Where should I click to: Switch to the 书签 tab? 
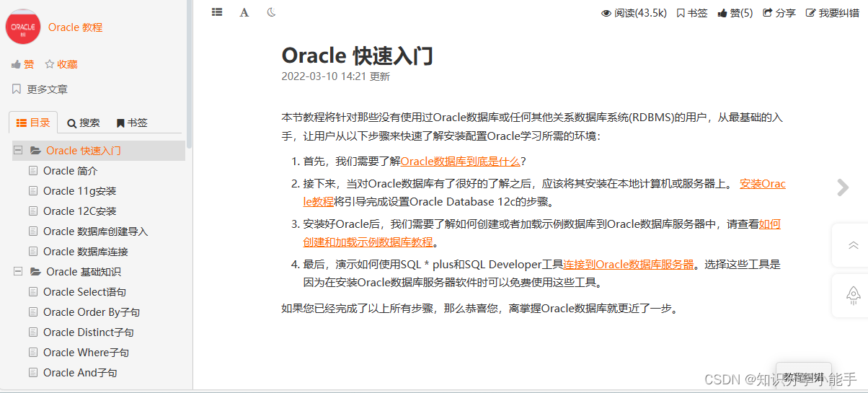(x=132, y=123)
